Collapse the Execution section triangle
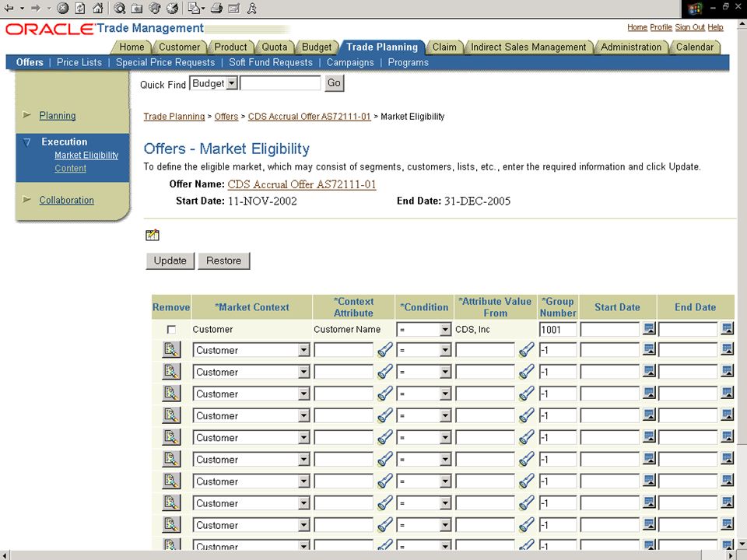Image resolution: width=747 pixels, height=560 pixels. [x=26, y=142]
